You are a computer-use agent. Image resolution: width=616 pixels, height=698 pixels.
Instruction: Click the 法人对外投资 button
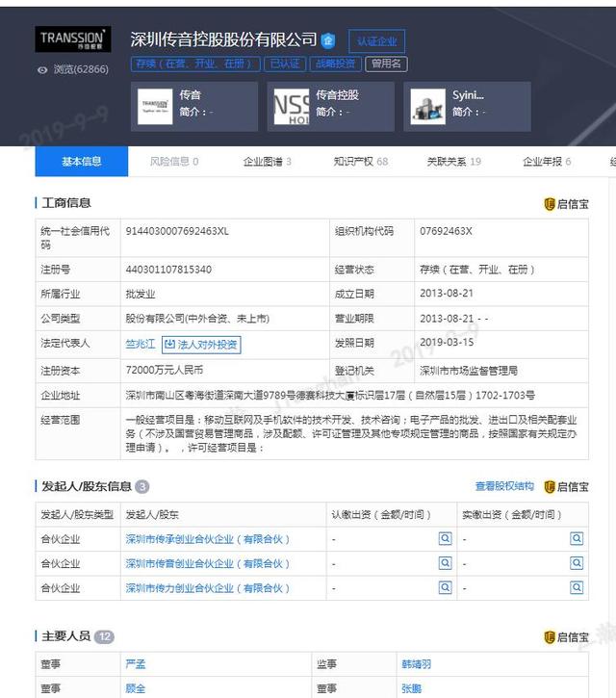(201, 345)
